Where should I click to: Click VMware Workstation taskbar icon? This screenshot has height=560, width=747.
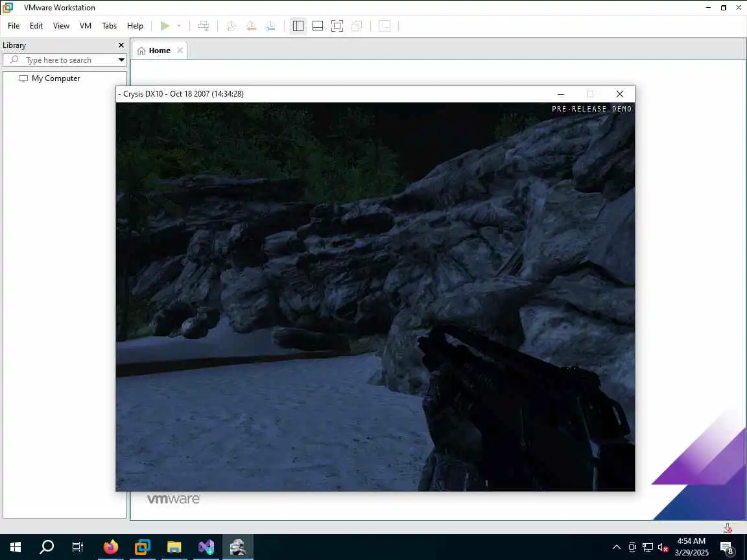[x=143, y=547]
